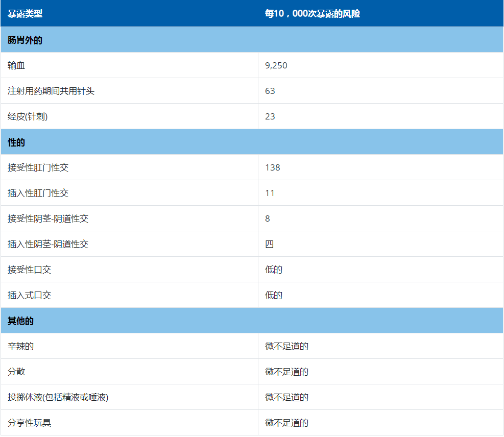
Task: Select the value 138
Action: tap(273, 167)
